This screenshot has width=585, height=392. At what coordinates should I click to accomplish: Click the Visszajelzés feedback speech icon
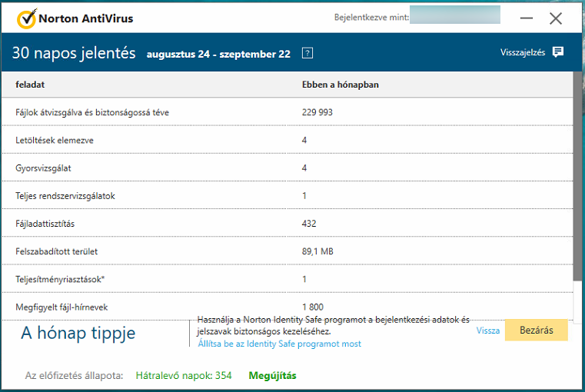pos(558,52)
